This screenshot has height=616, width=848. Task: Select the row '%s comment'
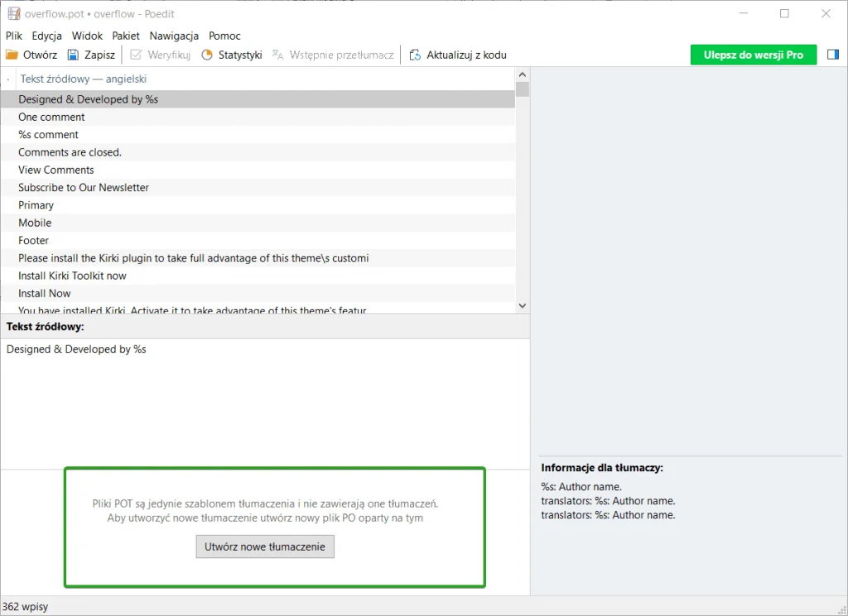(258, 135)
